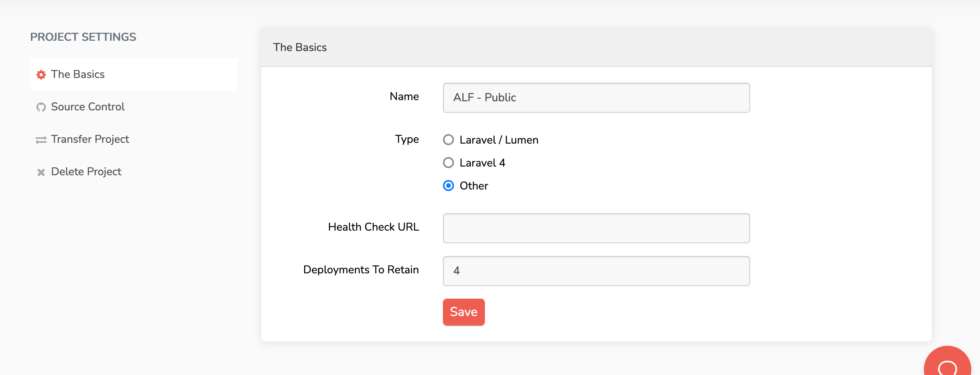980x375 pixels.
Task: Navigate to Delete Project section
Action: (86, 172)
